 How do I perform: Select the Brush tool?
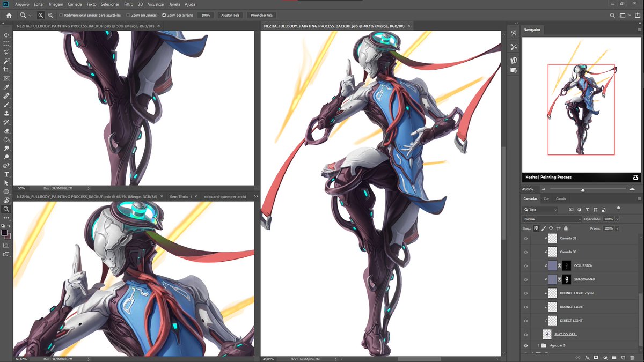click(6, 105)
